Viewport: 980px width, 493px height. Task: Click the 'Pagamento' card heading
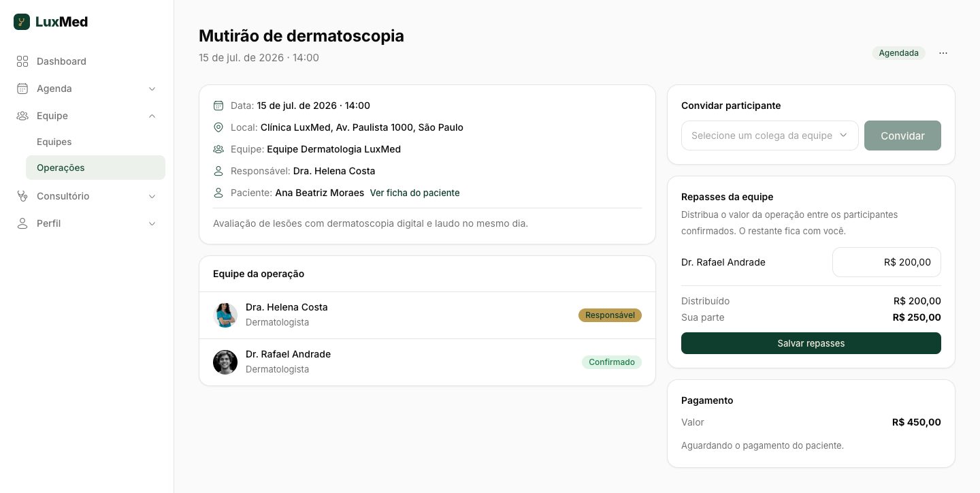coord(707,400)
